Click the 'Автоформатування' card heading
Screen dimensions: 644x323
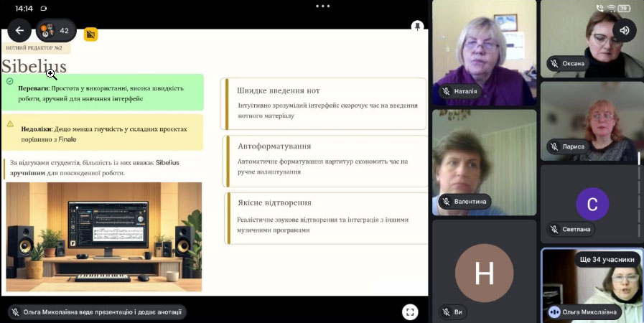pos(274,146)
